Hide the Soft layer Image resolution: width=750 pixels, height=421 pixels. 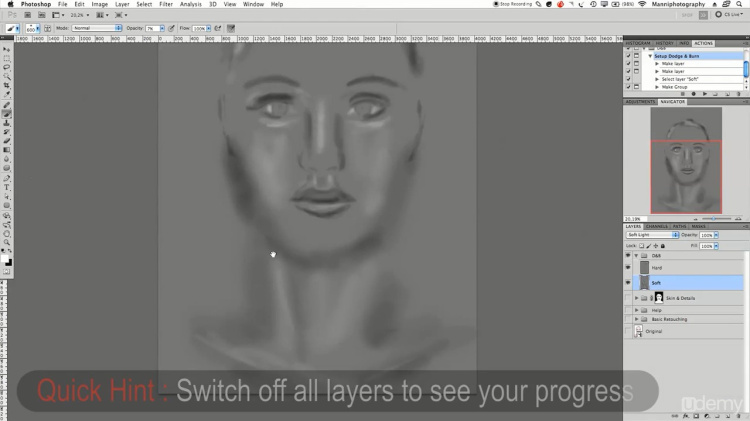pos(628,283)
